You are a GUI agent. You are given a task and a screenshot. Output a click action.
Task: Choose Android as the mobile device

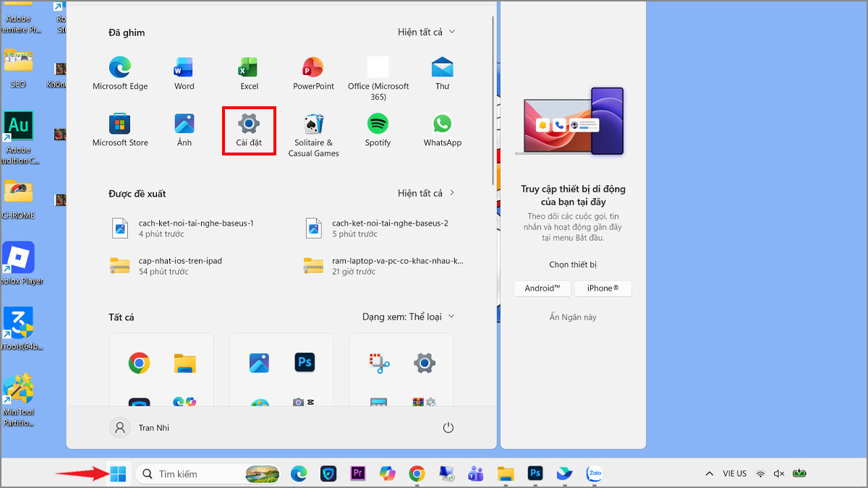(542, 288)
